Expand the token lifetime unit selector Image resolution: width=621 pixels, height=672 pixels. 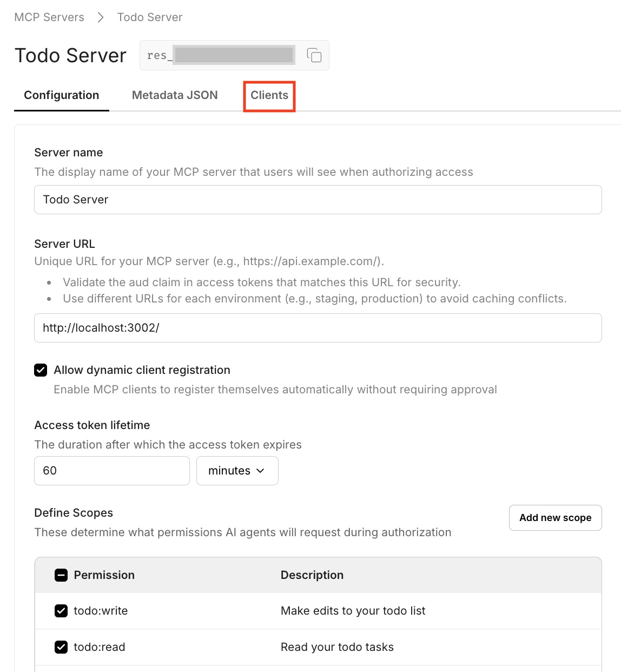click(237, 471)
